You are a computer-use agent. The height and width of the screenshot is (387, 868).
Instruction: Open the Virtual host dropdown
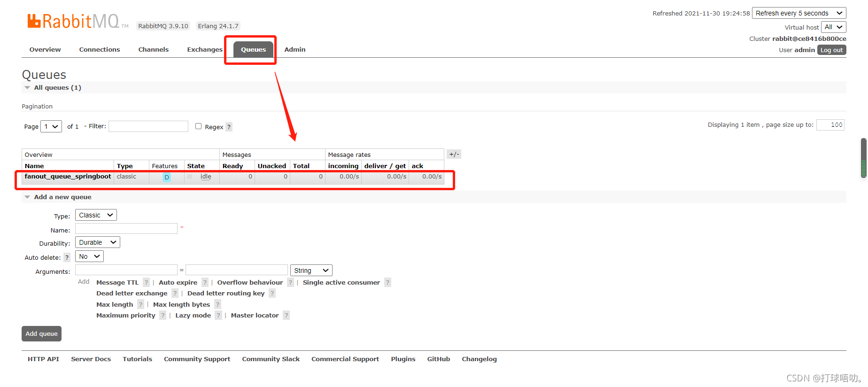[834, 27]
